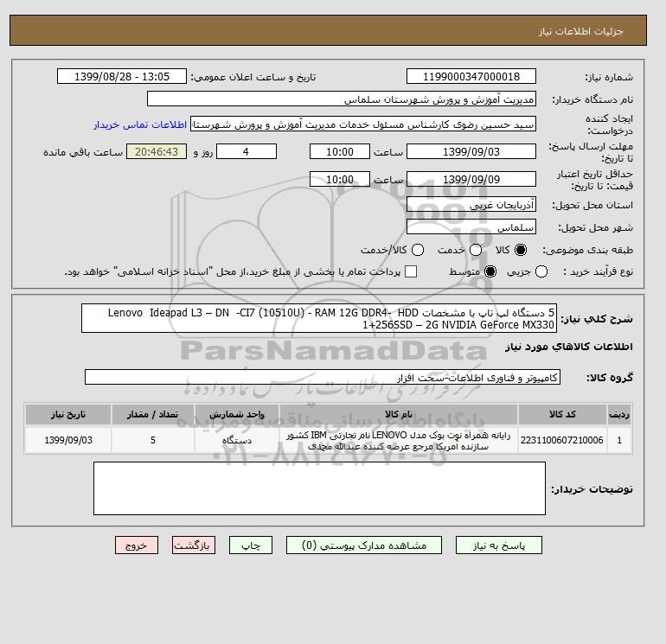This screenshot has width=666, height=644.
Task: Select the متوسط purchase type radio
Action: (490, 271)
